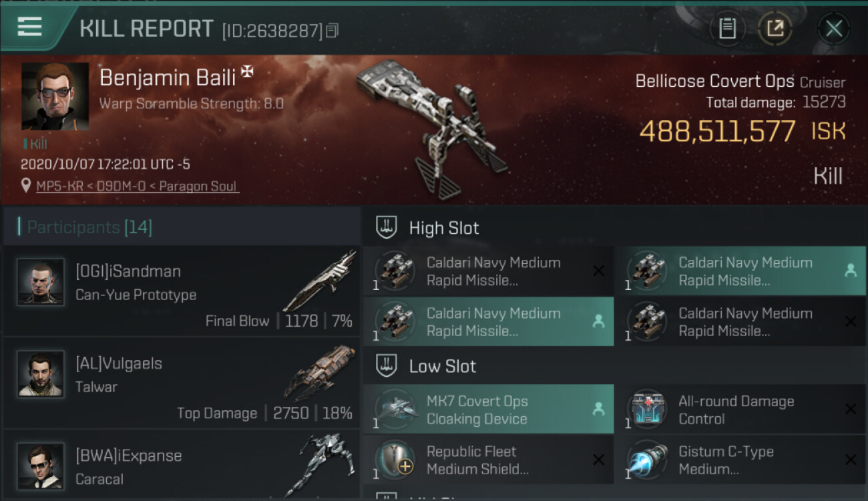The width and height of the screenshot is (868, 501).
Task: Close the kill report window
Action: [833, 29]
